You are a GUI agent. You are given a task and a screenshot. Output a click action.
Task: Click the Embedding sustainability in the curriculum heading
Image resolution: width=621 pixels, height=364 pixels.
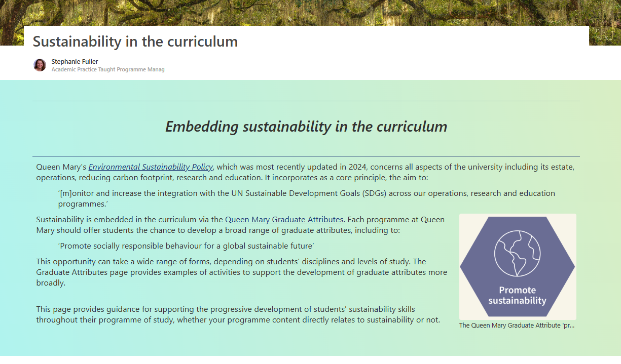(306, 127)
